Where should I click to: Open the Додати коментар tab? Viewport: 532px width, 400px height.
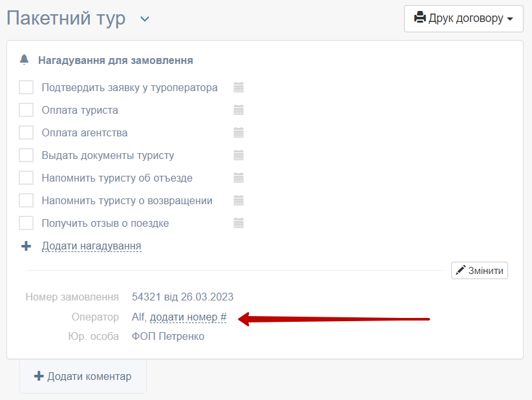(83, 376)
